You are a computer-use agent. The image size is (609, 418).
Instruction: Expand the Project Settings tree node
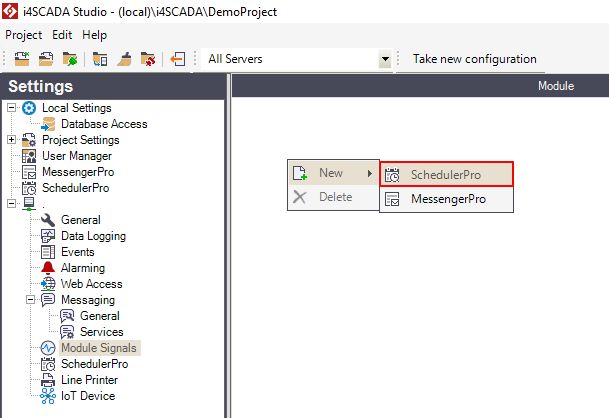[x=12, y=140]
